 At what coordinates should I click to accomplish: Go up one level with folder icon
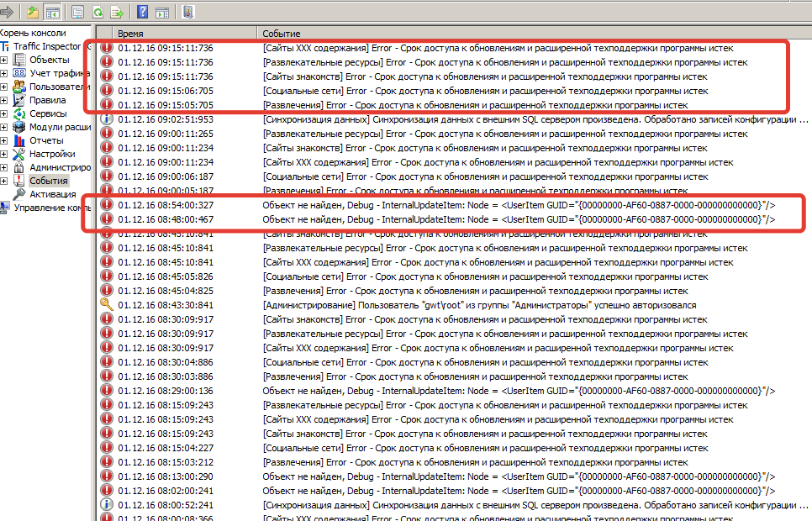click(33, 12)
